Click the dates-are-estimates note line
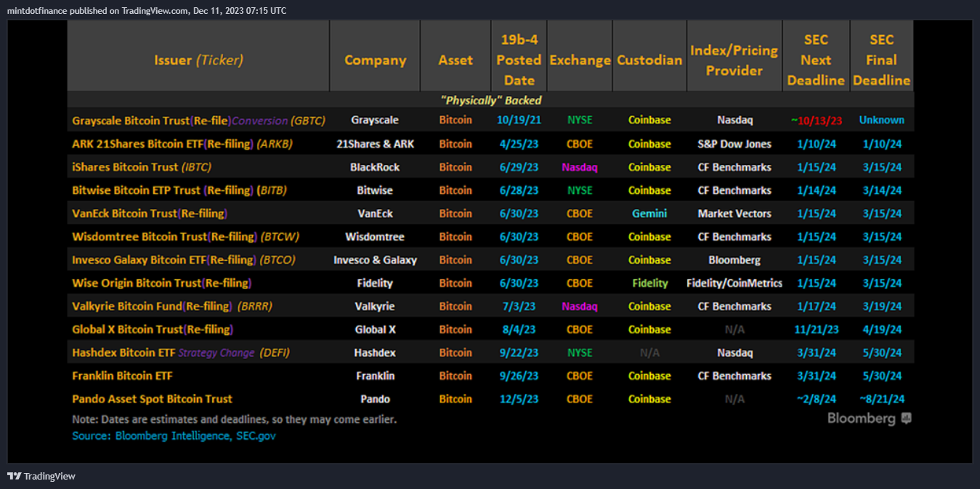The width and height of the screenshot is (980, 489). pos(234,419)
